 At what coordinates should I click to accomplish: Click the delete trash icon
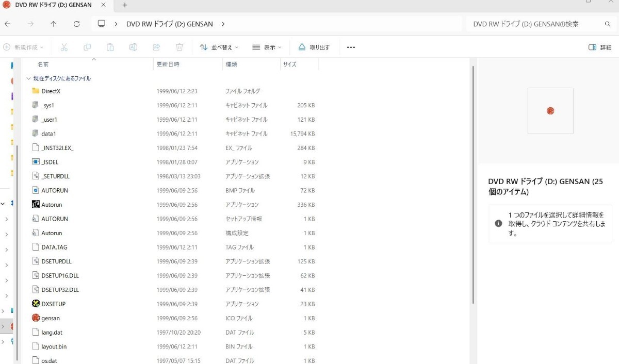point(180,47)
